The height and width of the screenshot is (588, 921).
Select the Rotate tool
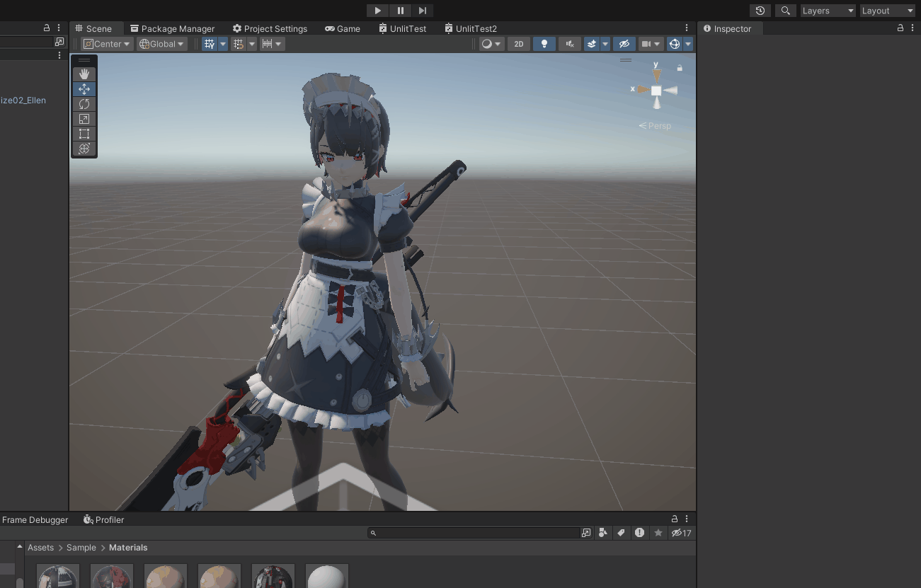pyautogui.click(x=84, y=104)
